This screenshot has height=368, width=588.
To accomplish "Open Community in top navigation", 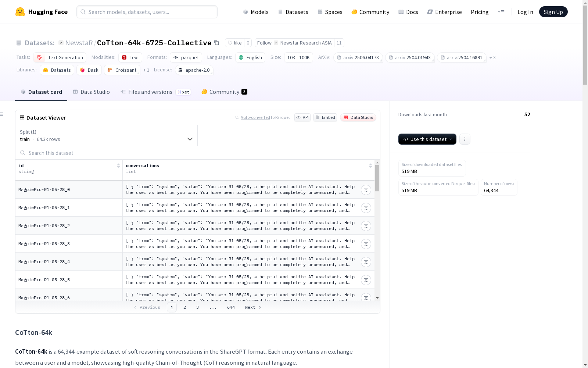I will (x=370, y=12).
